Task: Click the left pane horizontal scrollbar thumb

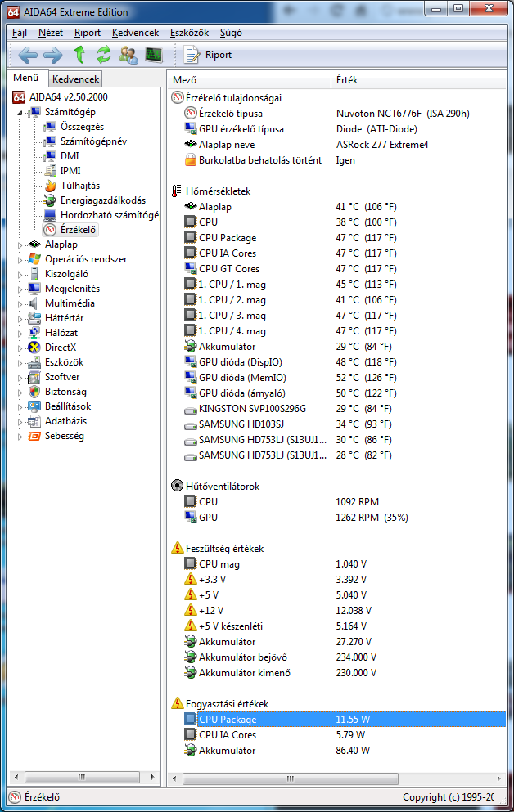Action: 82,778
